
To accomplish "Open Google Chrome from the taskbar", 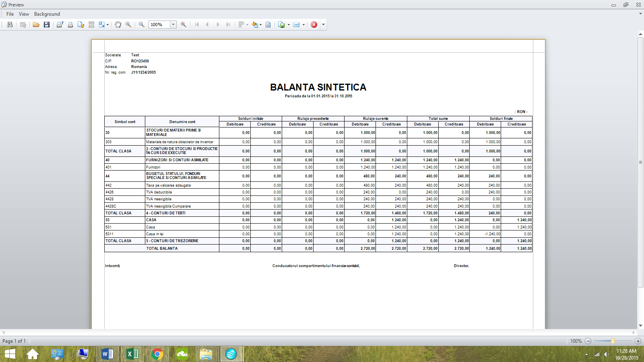I will point(157,354).
